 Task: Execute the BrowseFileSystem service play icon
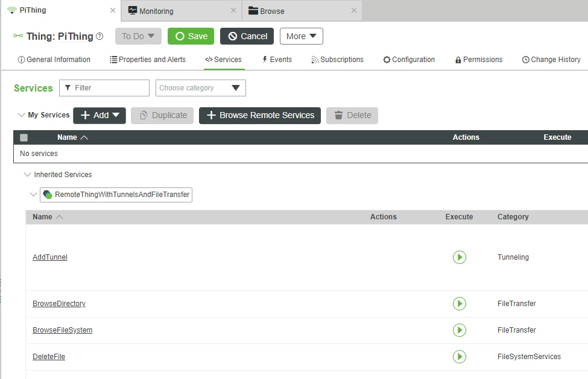[x=460, y=330]
